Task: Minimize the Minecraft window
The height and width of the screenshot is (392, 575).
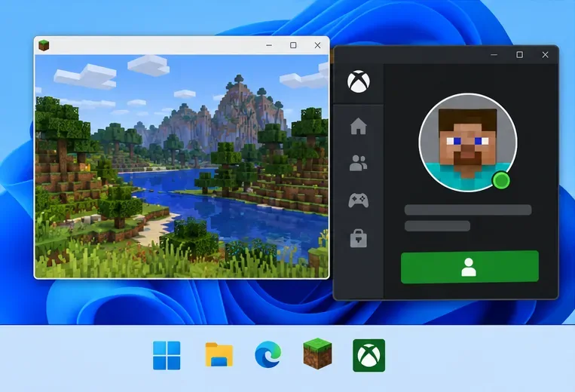Action: pyautogui.click(x=269, y=45)
